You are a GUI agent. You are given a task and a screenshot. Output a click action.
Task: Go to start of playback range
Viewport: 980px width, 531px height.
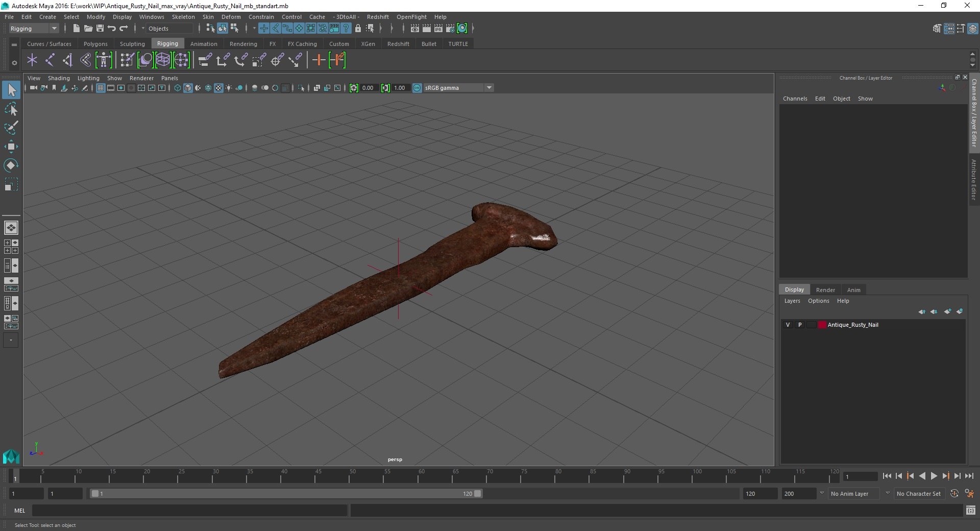[887, 476]
